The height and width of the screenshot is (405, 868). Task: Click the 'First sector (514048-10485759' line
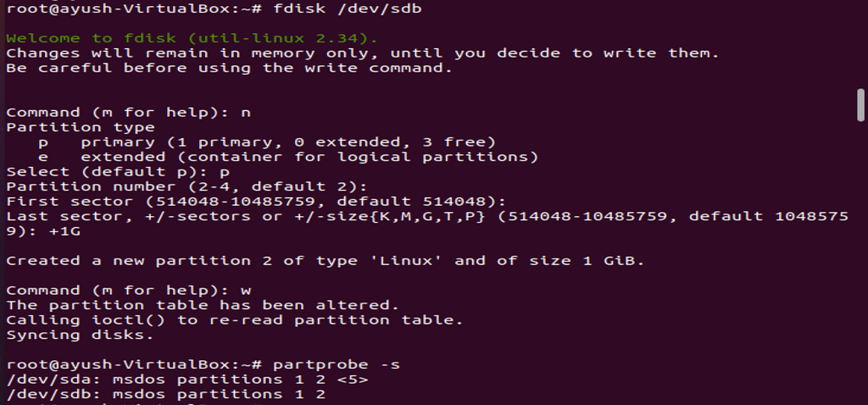click(x=256, y=202)
